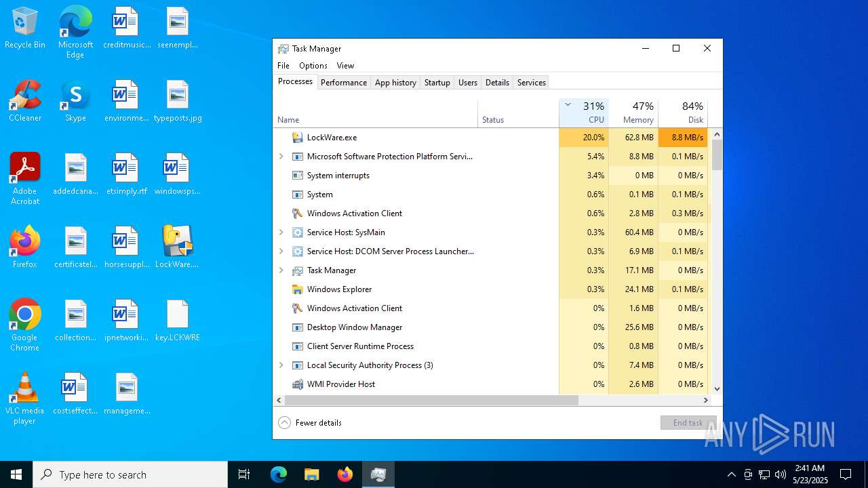
Task: Click the Desktop Window Manager process icon
Action: click(x=297, y=327)
